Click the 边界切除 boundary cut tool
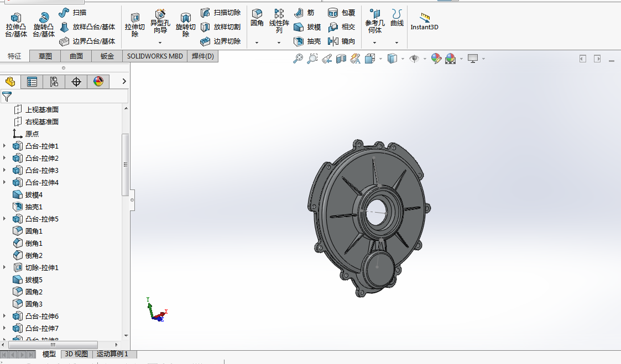621x364 pixels. pyautogui.click(x=221, y=41)
